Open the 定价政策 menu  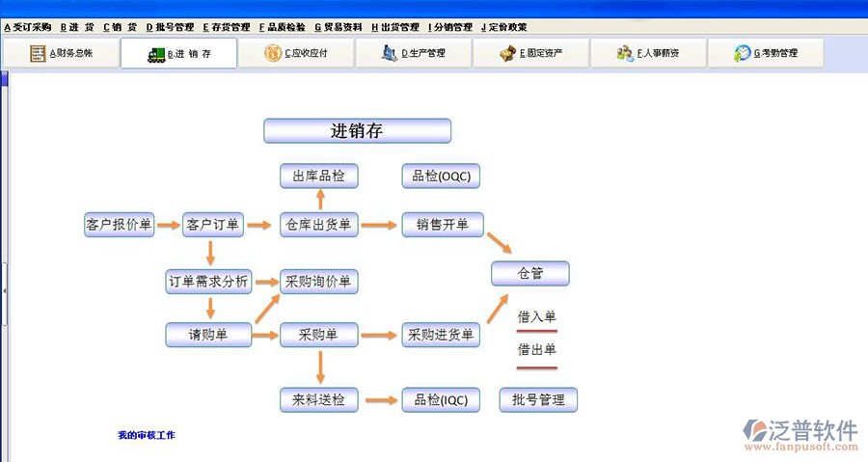(504, 27)
